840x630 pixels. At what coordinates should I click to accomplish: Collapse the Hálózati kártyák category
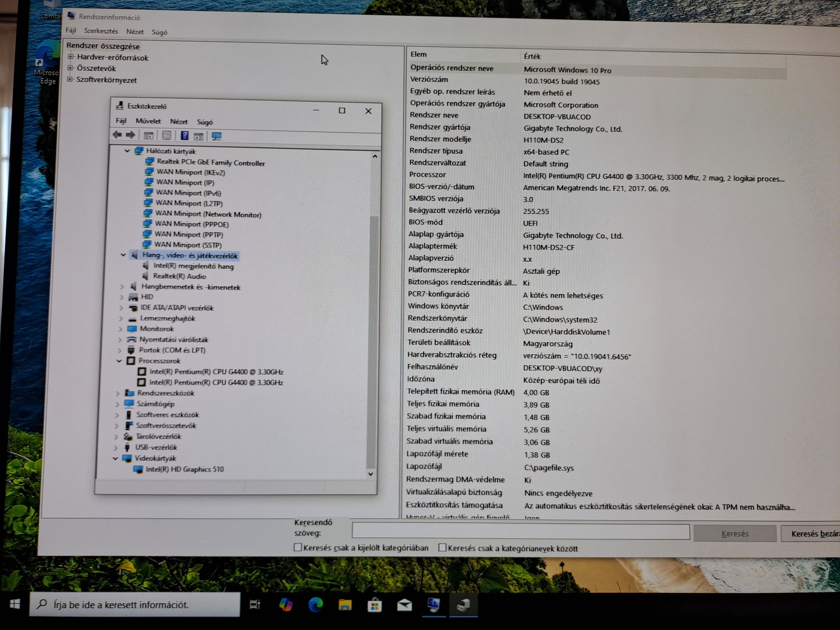coord(127,151)
